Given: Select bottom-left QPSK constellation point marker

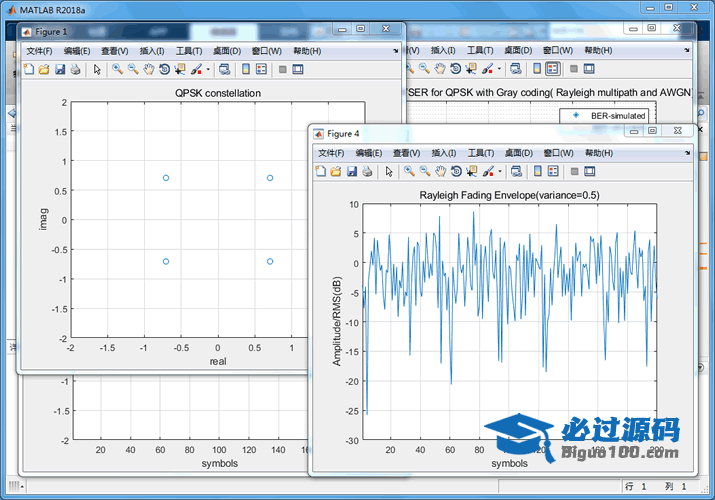Looking at the screenshot, I should tap(166, 261).
